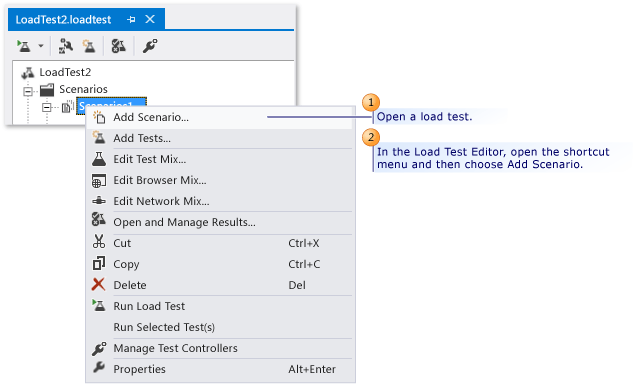Viewport: 633px width, 386px height.
Task: Click the Edit Network Mix icon
Action: click(x=99, y=201)
